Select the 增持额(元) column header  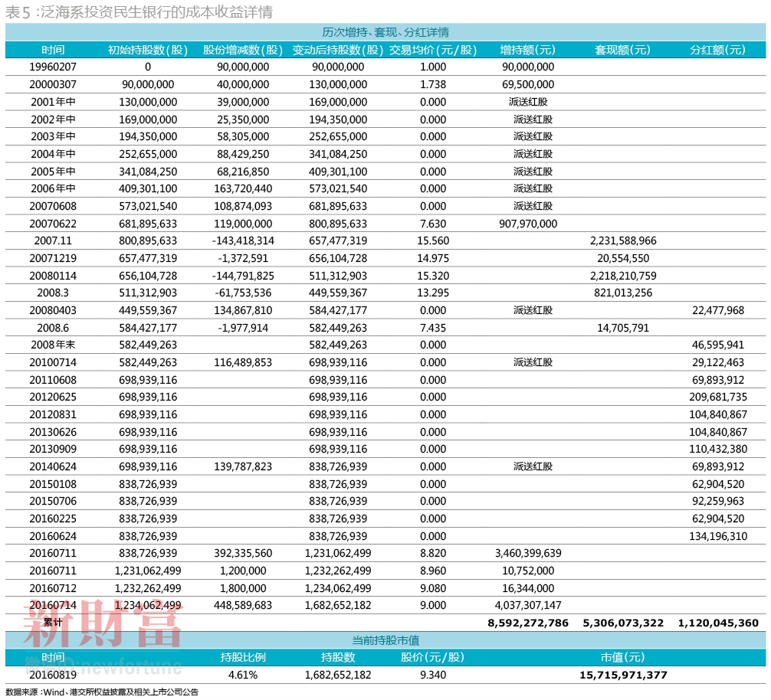pos(527,50)
